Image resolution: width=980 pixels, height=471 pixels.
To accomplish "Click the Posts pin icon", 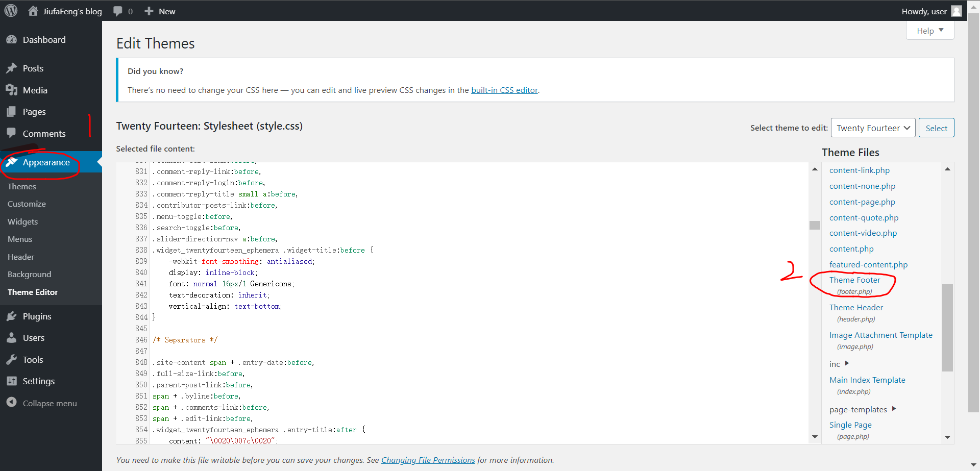I will point(11,68).
